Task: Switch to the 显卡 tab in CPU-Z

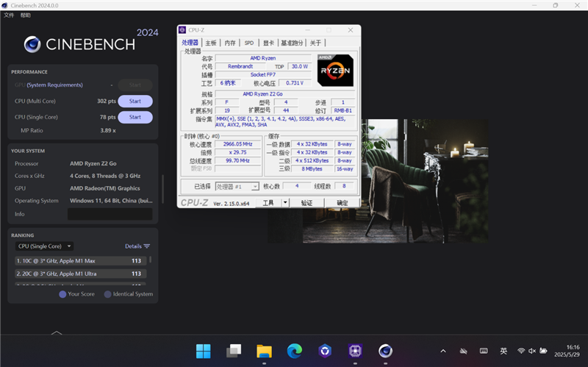Action: coord(268,43)
